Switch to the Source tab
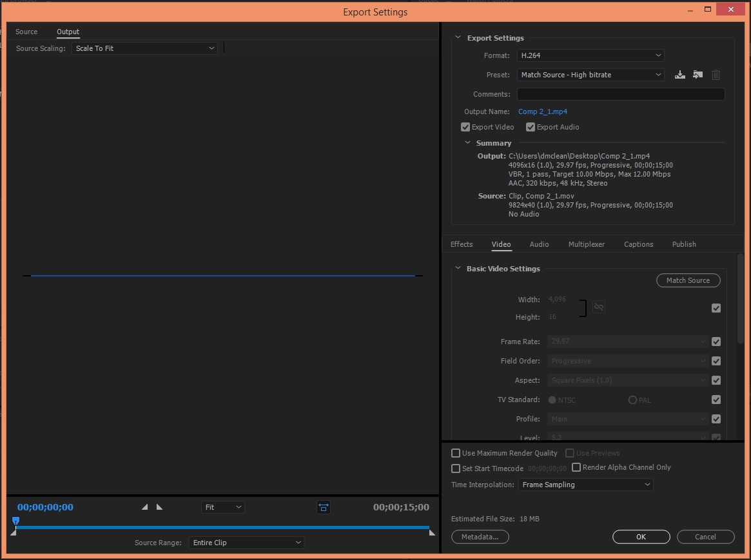751x560 pixels. [x=26, y=32]
